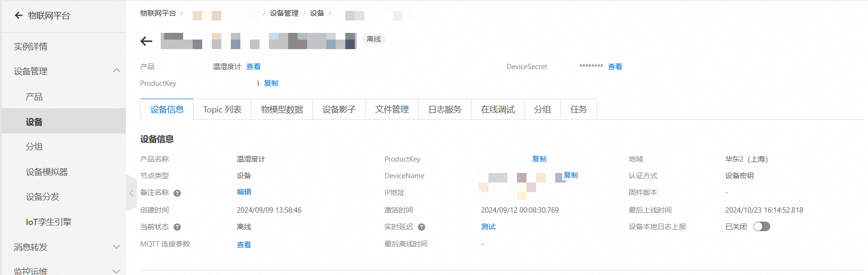Click the help icon beside 实时延迟
This screenshot has width=868, height=275.
[421, 227]
